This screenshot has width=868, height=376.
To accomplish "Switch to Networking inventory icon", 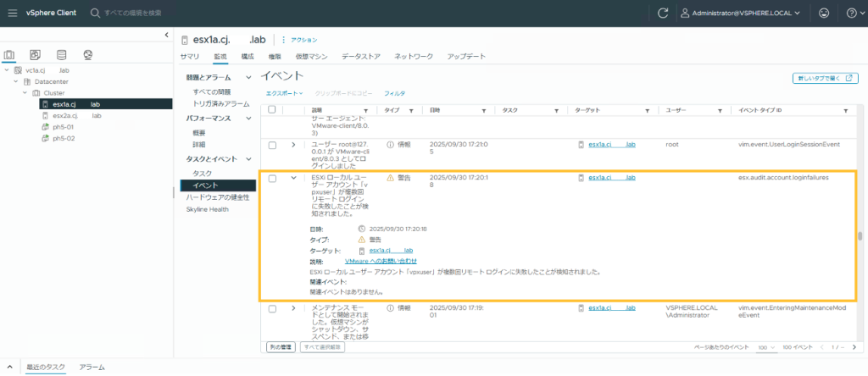I will pyautogui.click(x=87, y=55).
